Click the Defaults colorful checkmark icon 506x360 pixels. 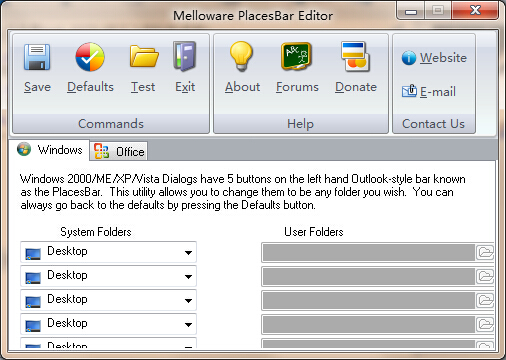point(90,57)
